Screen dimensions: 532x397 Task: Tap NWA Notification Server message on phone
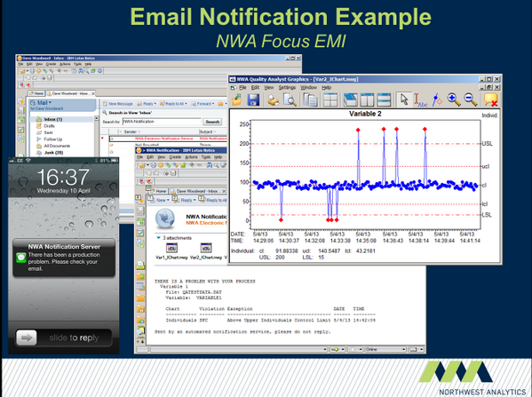[64, 258]
